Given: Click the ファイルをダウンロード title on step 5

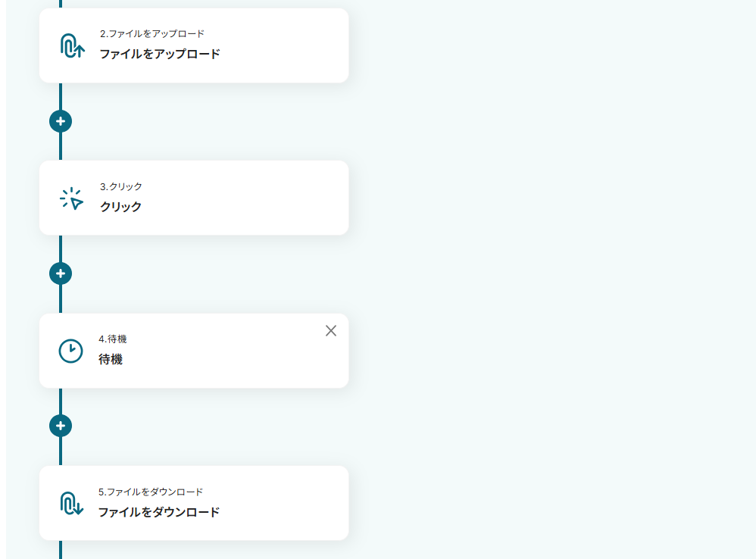Looking at the screenshot, I should tap(158, 512).
